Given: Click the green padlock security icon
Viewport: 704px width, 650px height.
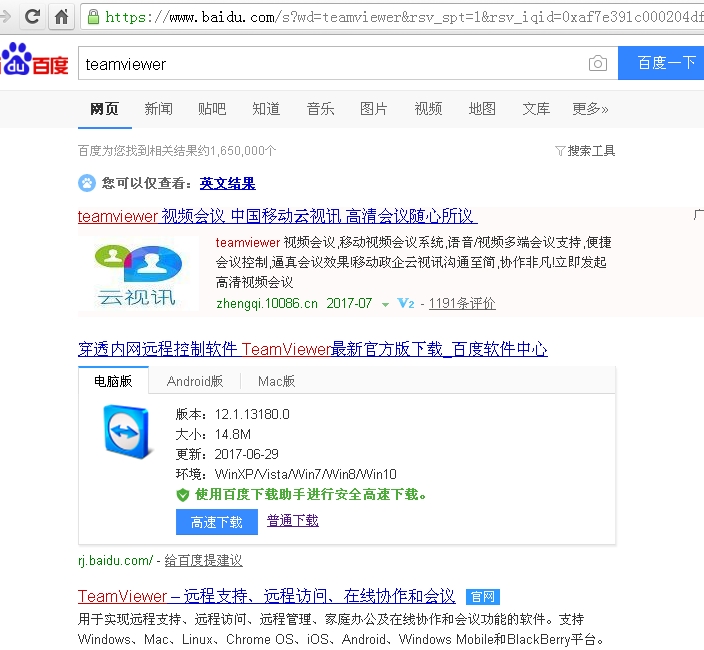Looking at the screenshot, I should [x=93, y=17].
